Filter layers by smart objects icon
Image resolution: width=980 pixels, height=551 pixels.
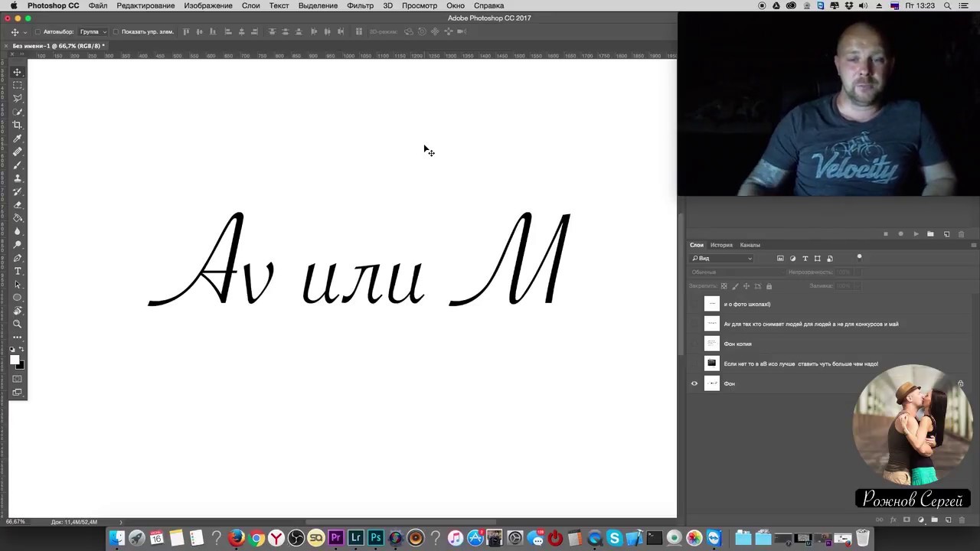click(830, 259)
